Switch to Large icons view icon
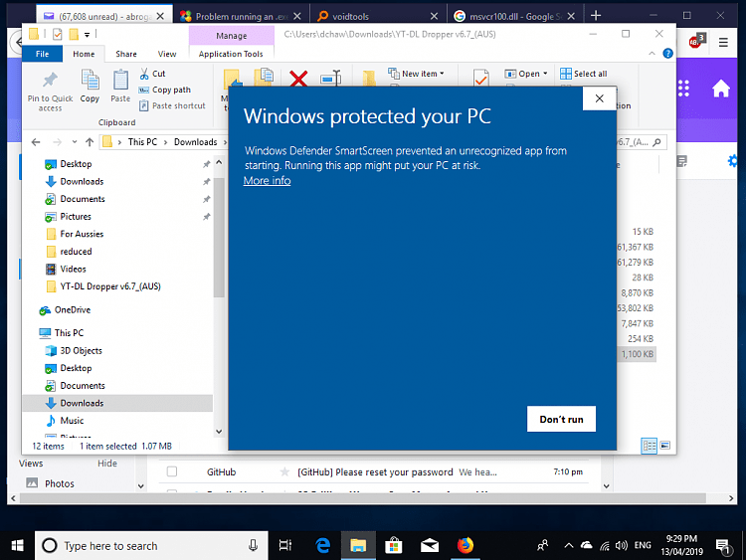 665,446
